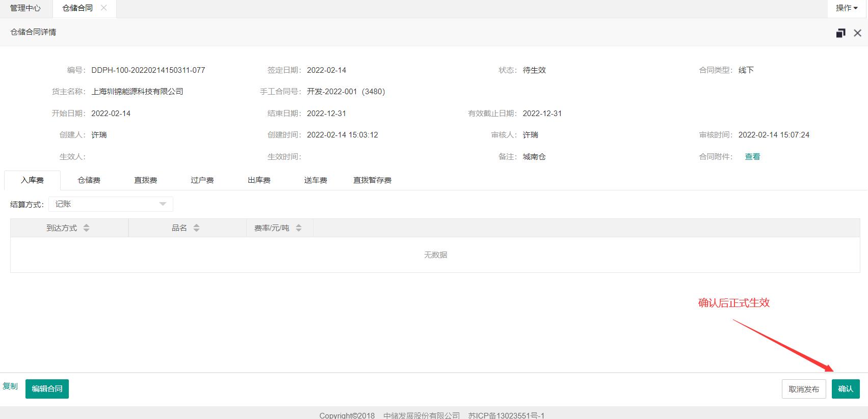Image resolution: width=868 pixels, height=419 pixels.
Task: Show the 过户费 tab
Action: (x=202, y=180)
